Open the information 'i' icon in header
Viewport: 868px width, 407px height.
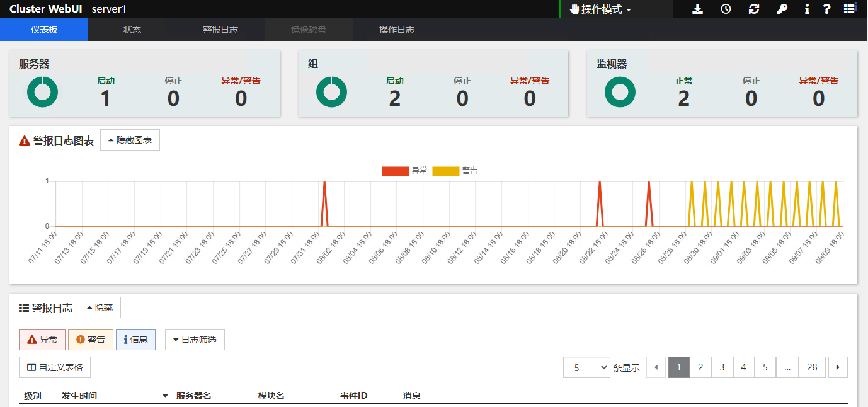pyautogui.click(x=807, y=9)
